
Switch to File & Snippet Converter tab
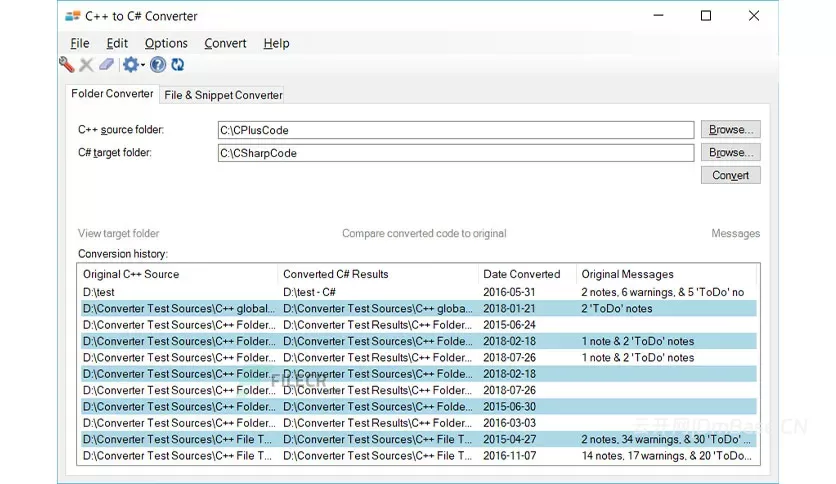click(x=223, y=95)
